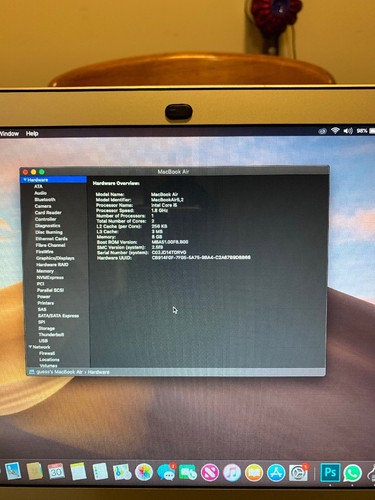
Task: Click the volume icon in menu bar
Action: 348,131
